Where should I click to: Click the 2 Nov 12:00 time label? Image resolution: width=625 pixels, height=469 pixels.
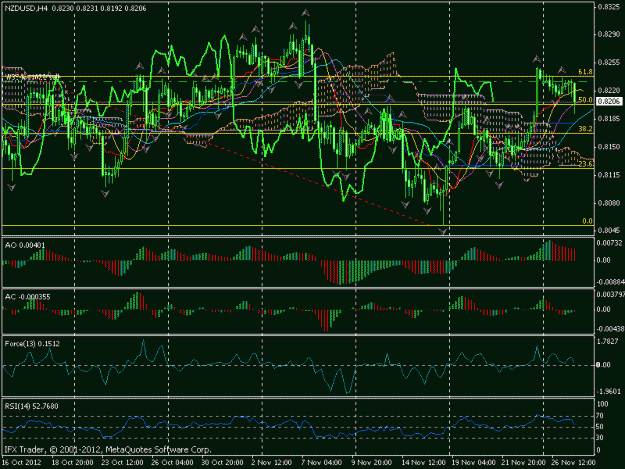[272, 463]
